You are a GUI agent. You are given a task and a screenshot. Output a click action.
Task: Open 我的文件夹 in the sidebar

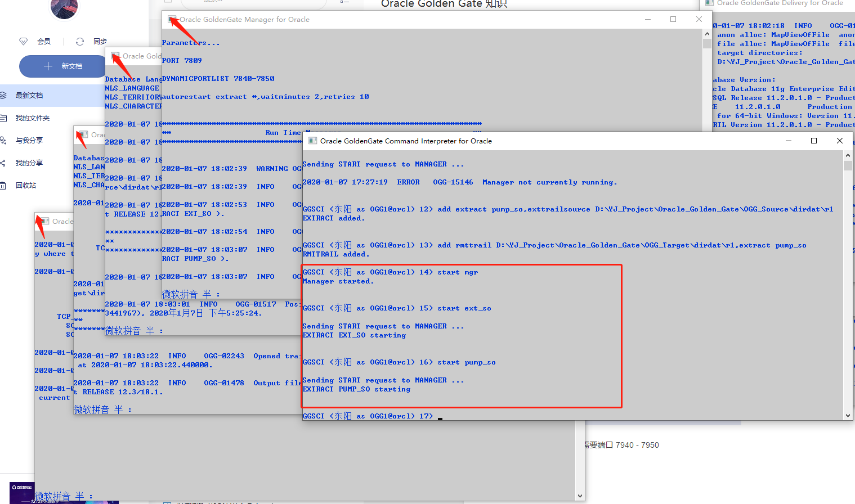[33, 118]
